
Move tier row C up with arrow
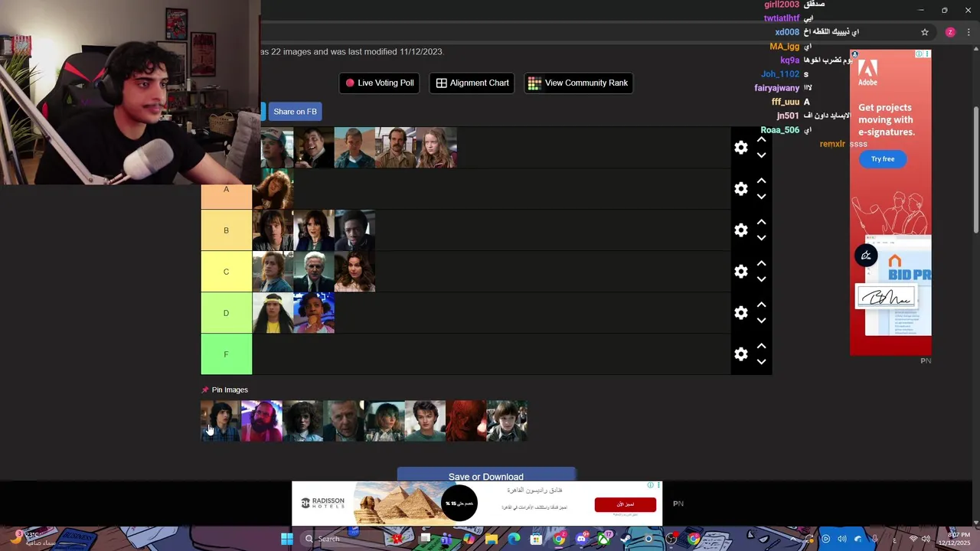[761, 264]
